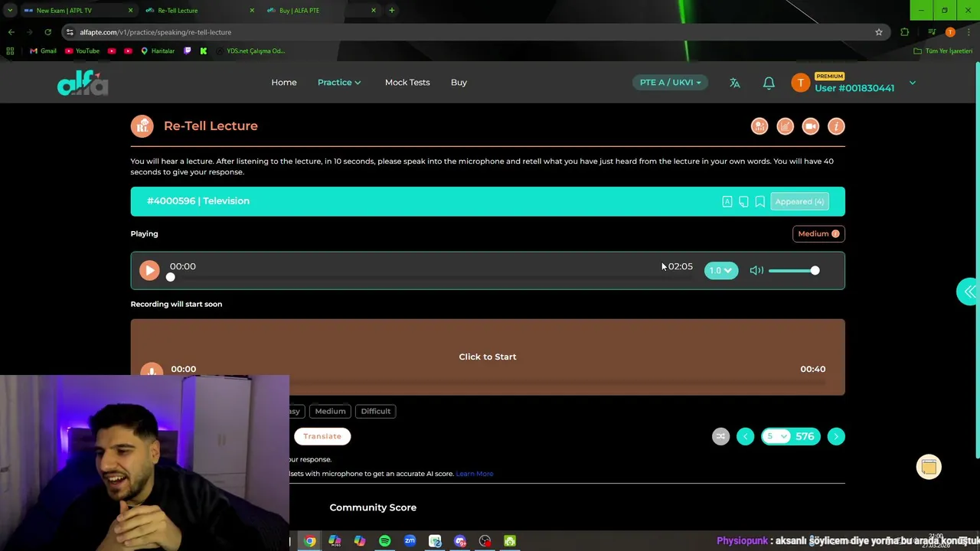Click the language translate icon in navbar
The image size is (980, 551).
(x=735, y=83)
